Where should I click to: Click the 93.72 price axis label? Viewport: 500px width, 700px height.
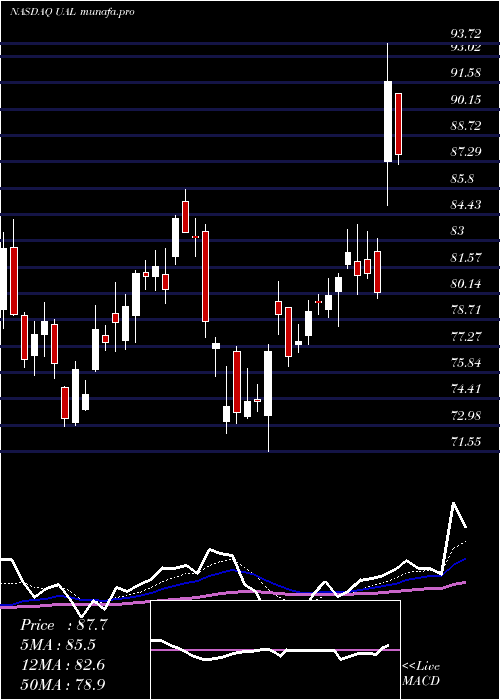(x=466, y=33)
